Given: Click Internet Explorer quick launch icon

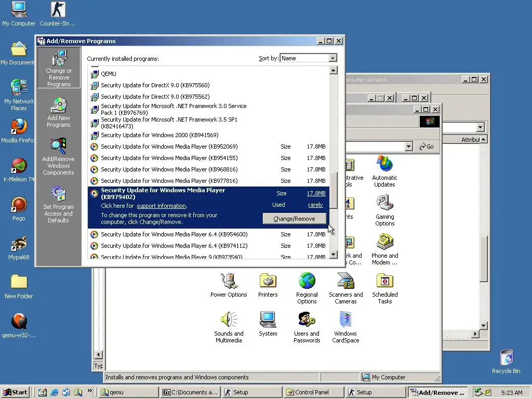Looking at the screenshot, I should pyautogui.click(x=54, y=393).
